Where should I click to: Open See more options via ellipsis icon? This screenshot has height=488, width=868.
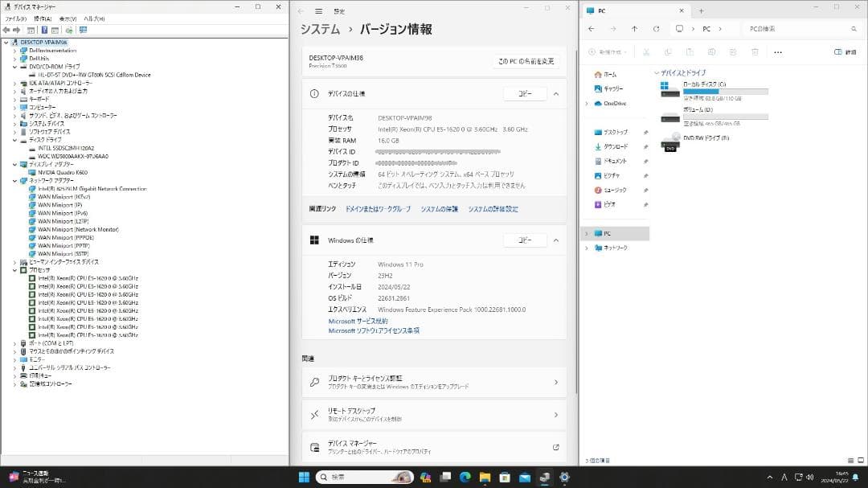(x=777, y=51)
